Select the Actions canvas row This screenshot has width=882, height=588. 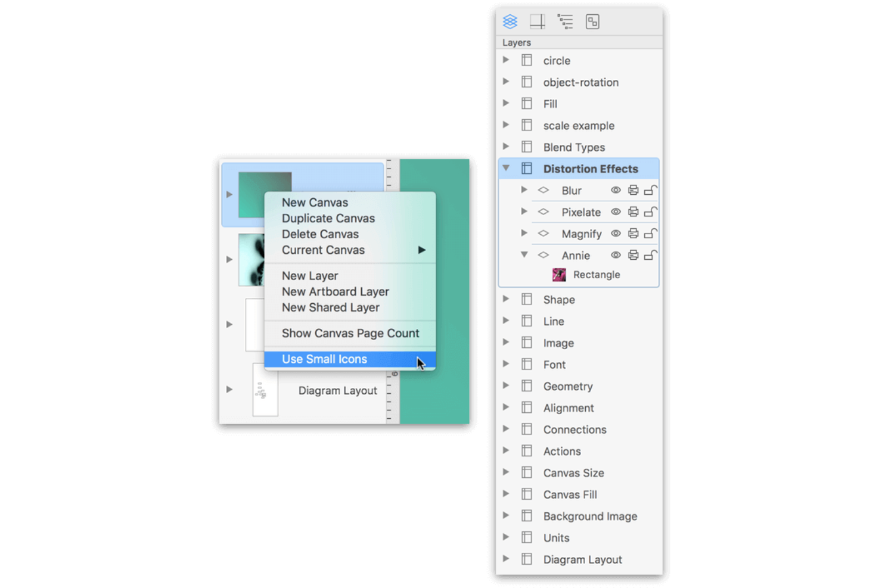click(x=579, y=451)
